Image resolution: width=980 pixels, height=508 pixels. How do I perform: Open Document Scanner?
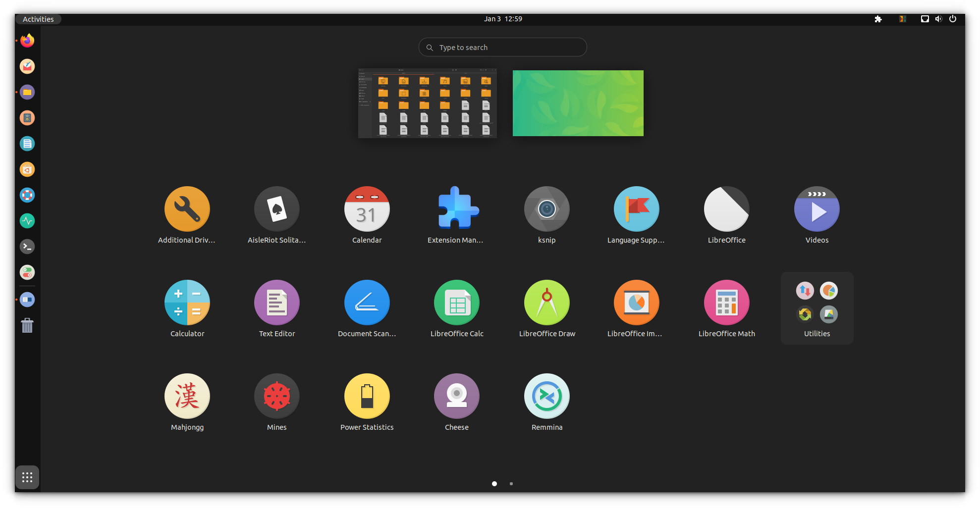(x=367, y=303)
